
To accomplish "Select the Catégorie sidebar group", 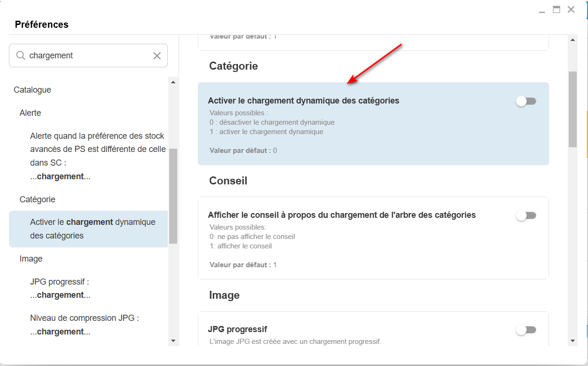I will (x=38, y=199).
